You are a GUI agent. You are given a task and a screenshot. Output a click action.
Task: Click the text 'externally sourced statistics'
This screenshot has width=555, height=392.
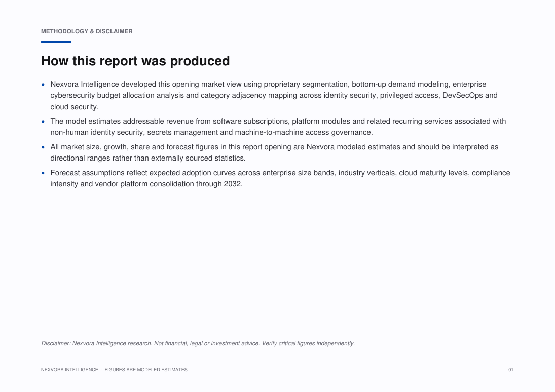click(x=197, y=158)
